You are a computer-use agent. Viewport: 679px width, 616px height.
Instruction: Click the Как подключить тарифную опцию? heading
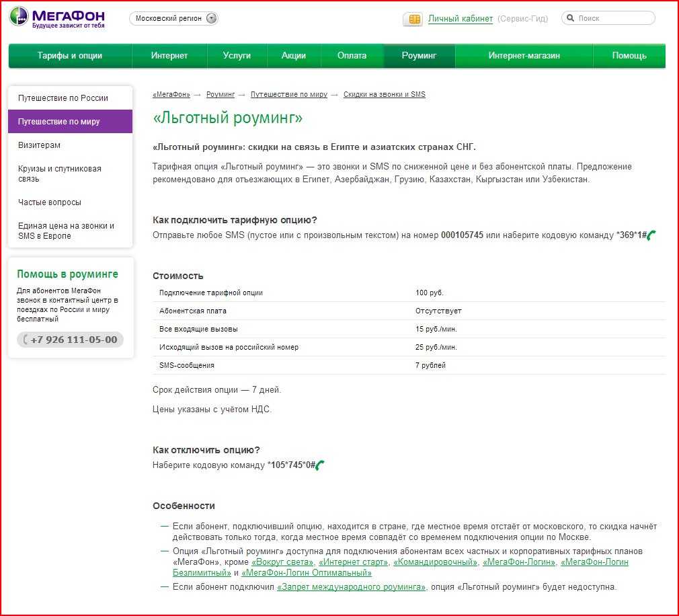click(235, 220)
